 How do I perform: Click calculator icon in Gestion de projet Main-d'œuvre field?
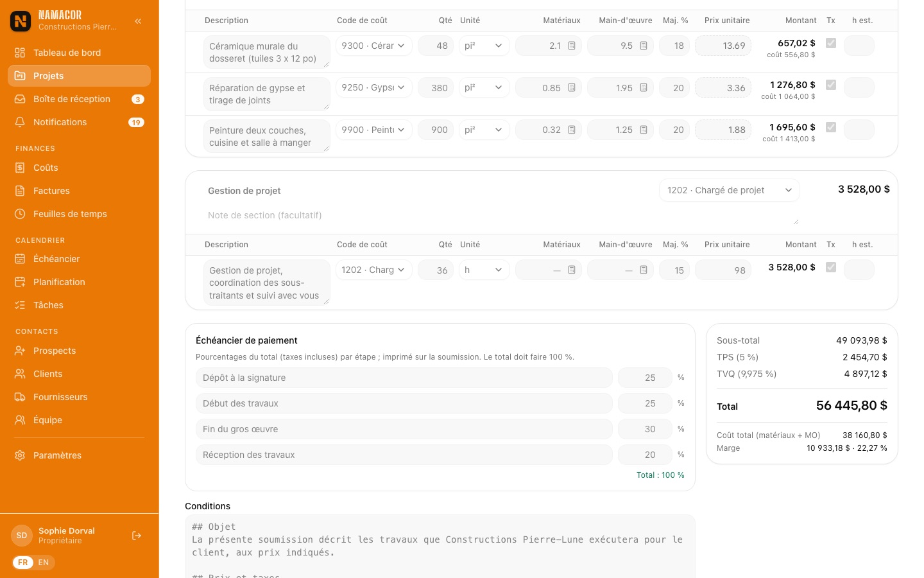coord(644,270)
